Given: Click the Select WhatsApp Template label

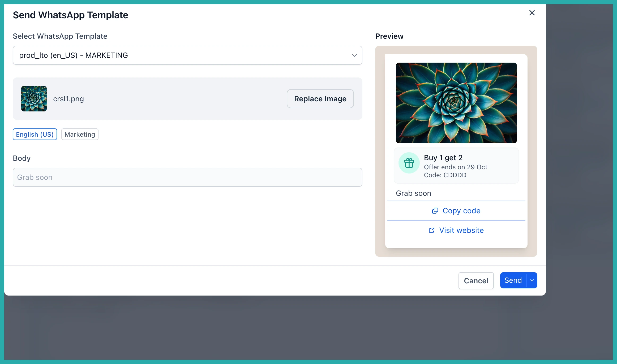Looking at the screenshot, I should tap(60, 36).
